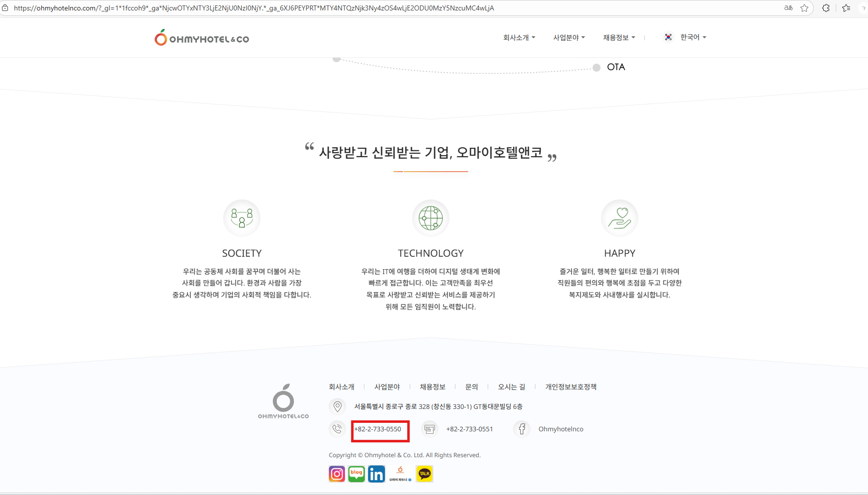
Task: Click the TECHNOLOGY heading
Action: pyautogui.click(x=431, y=253)
